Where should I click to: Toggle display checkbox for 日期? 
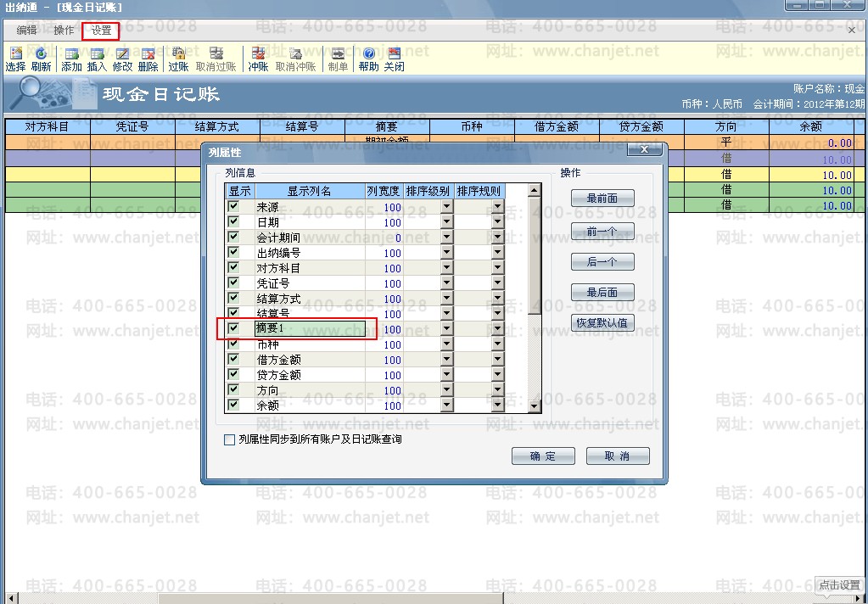point(233,221)
